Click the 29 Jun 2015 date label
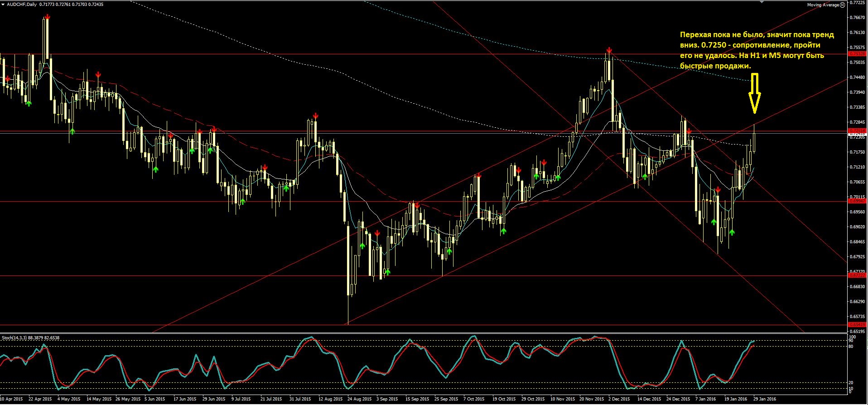This screenshot has height=405, width=868. 214,400
